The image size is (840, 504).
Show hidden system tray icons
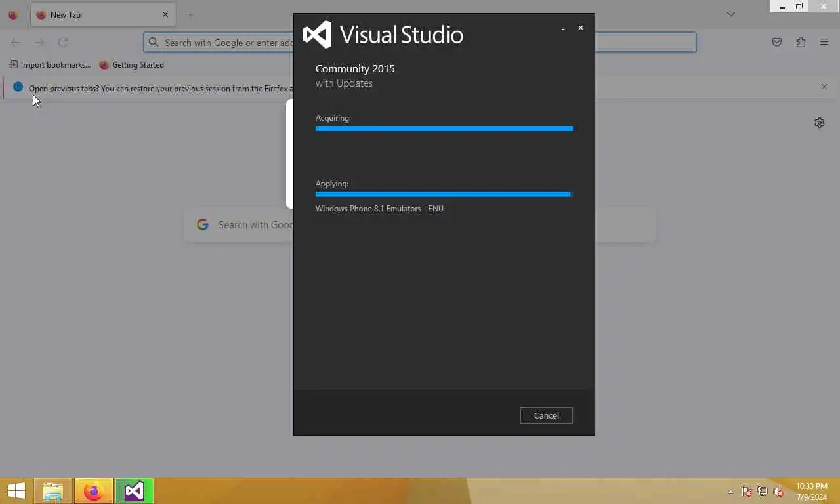(730, 492)
